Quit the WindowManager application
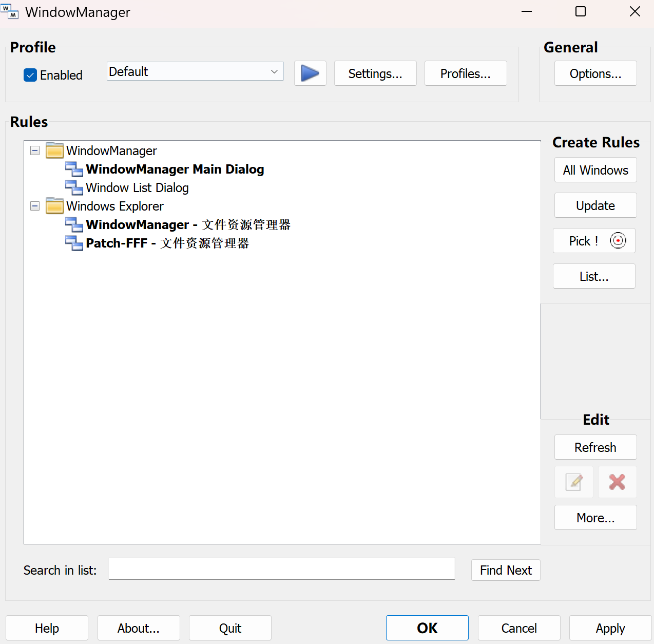Viewport: 654px width, 644px height. point(230,628)
